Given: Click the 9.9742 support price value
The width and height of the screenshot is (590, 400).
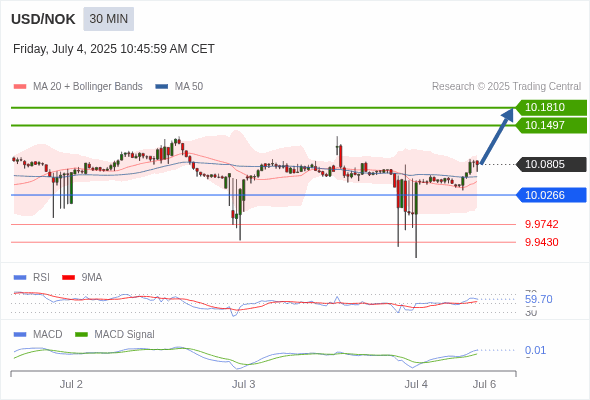Looking at the screenshot, I should click(541, 224).
